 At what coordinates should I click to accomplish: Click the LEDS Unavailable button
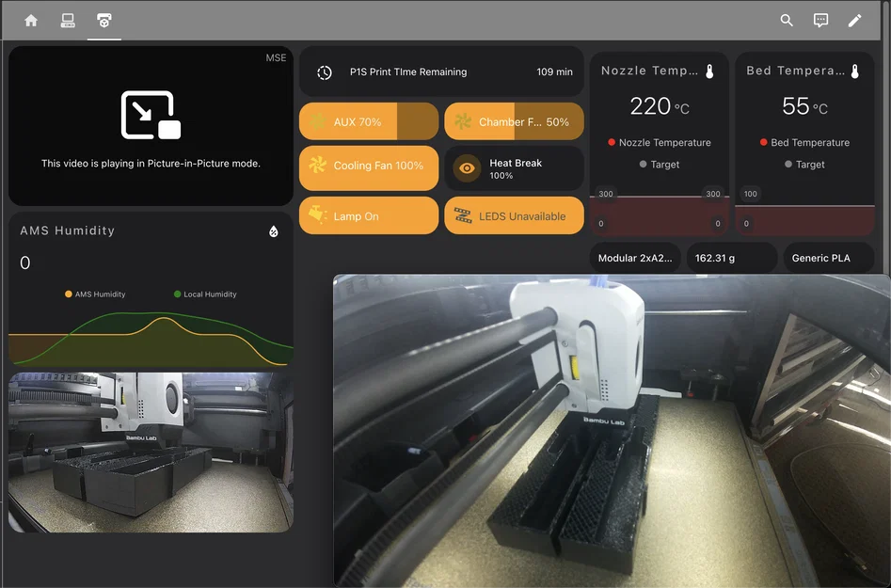pyautogui.click(x=514, y=215)
